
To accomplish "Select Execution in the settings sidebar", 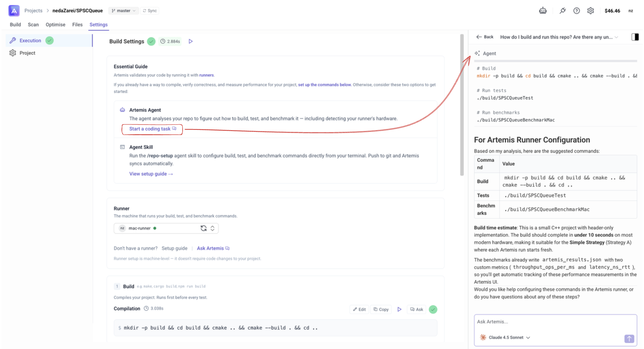I will click(49, 40).
